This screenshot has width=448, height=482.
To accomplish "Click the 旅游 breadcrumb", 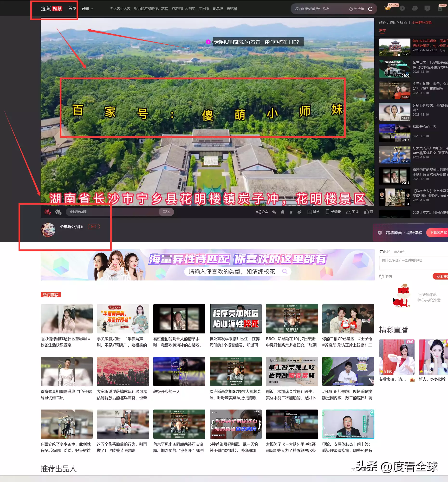I will click(x=382, y=23).
